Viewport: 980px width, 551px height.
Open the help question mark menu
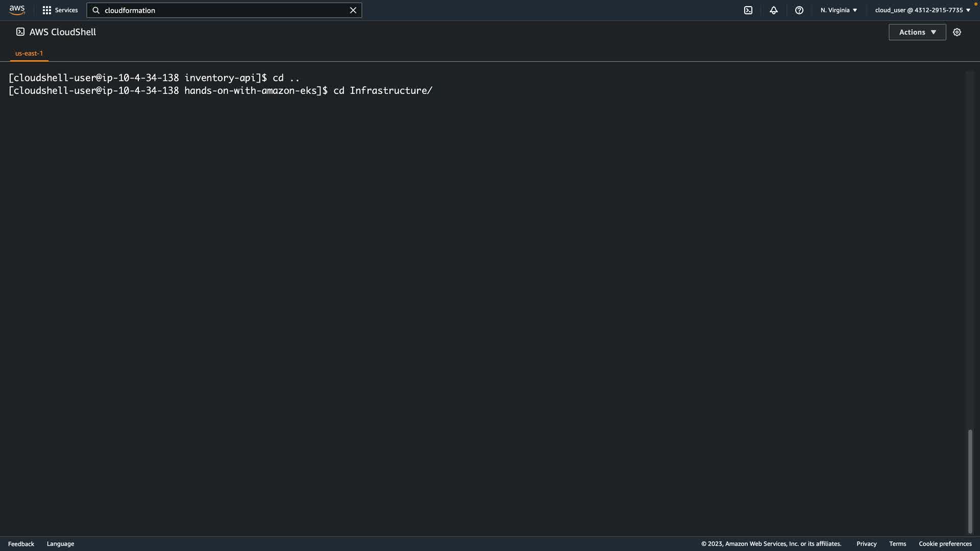[x=799, y=10]
